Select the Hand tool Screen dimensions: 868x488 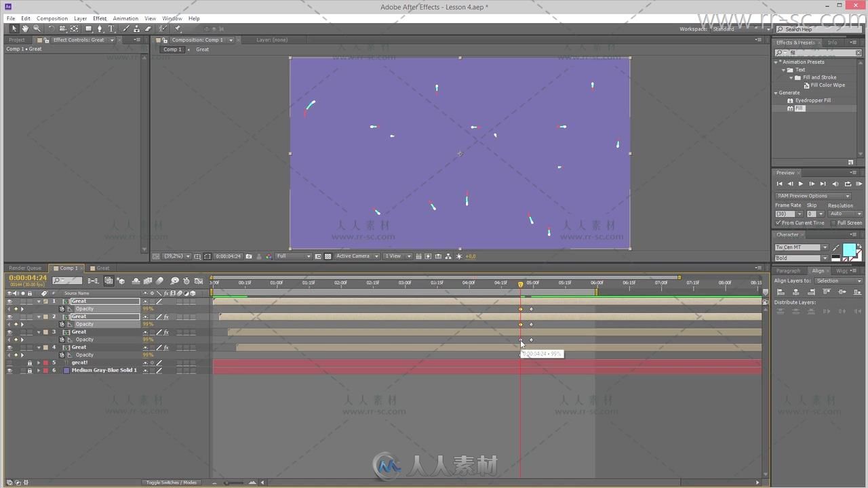click(x=25, y=29)
